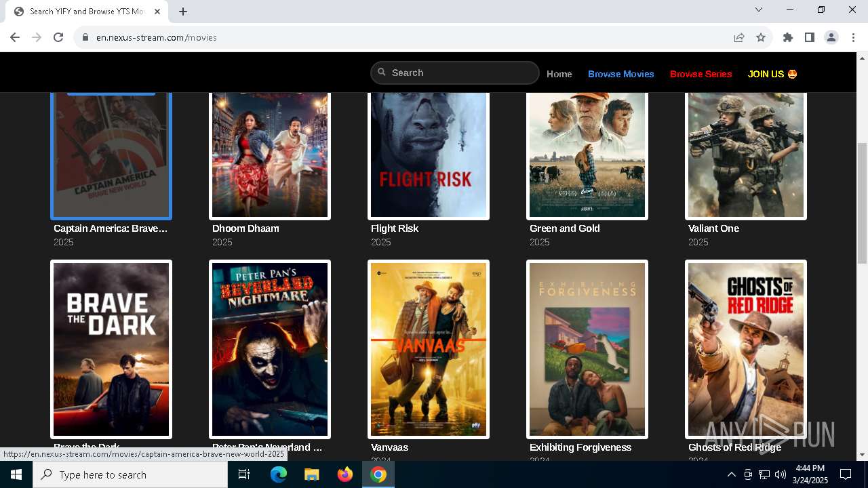Image resolution: width=868 pixels, height=488 pixels.
Task: Go back with the browser back arrow
Action: (15, 37)
